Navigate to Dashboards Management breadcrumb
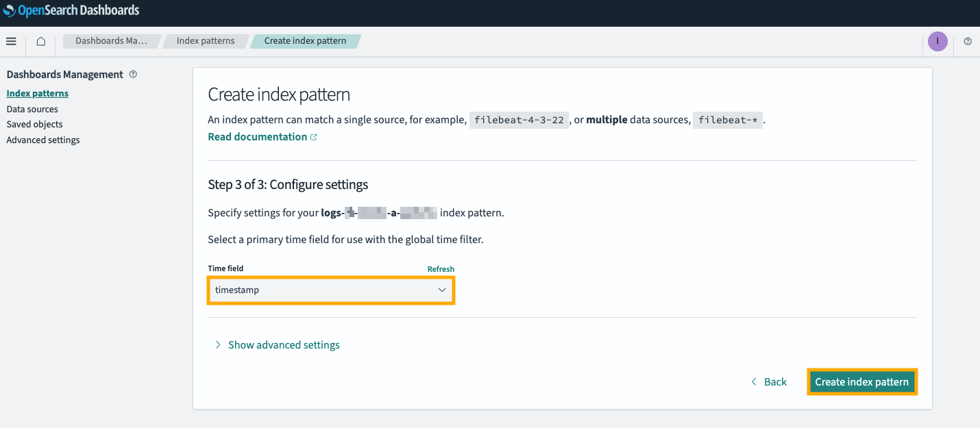980x428 pixels. [x=111, y=41]
